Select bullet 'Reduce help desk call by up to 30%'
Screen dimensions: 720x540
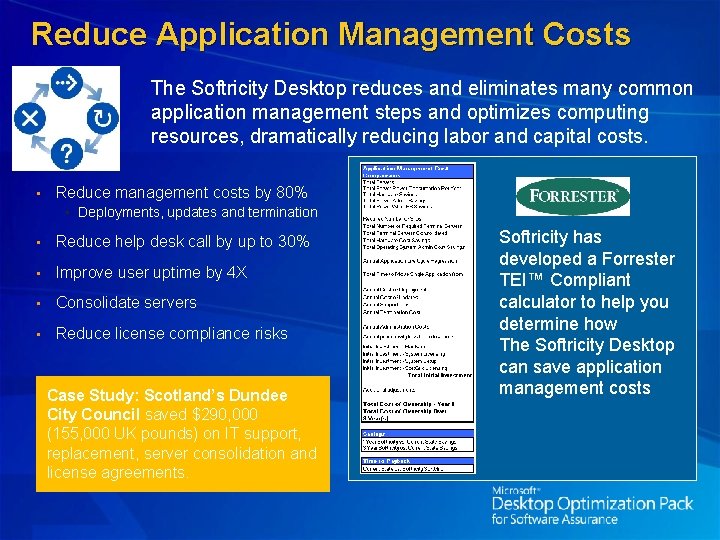(x=182, y=242)
